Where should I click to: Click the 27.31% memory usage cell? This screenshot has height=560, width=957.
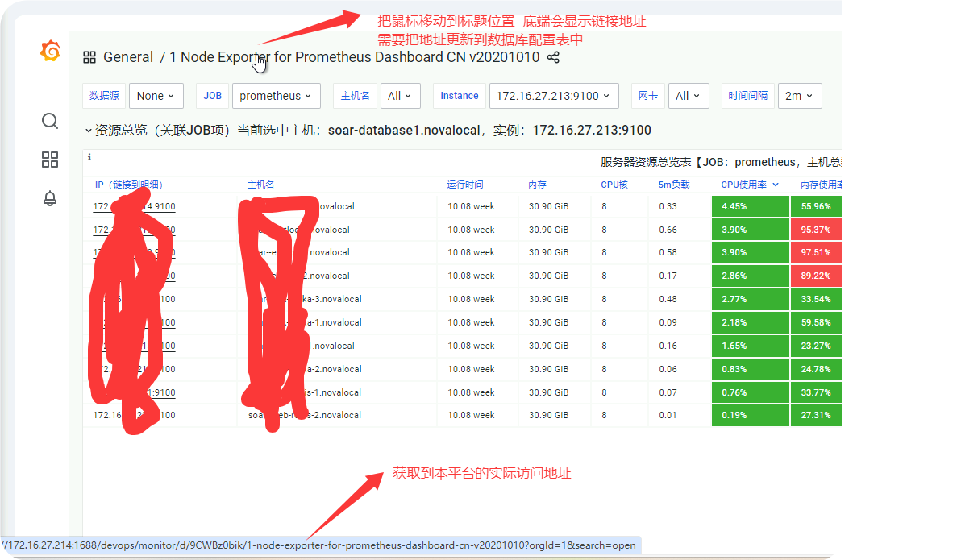click(x=816, y=416)
